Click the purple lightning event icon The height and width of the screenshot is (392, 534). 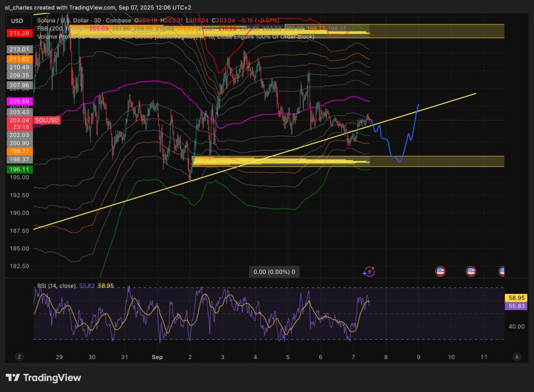point(369,271)
